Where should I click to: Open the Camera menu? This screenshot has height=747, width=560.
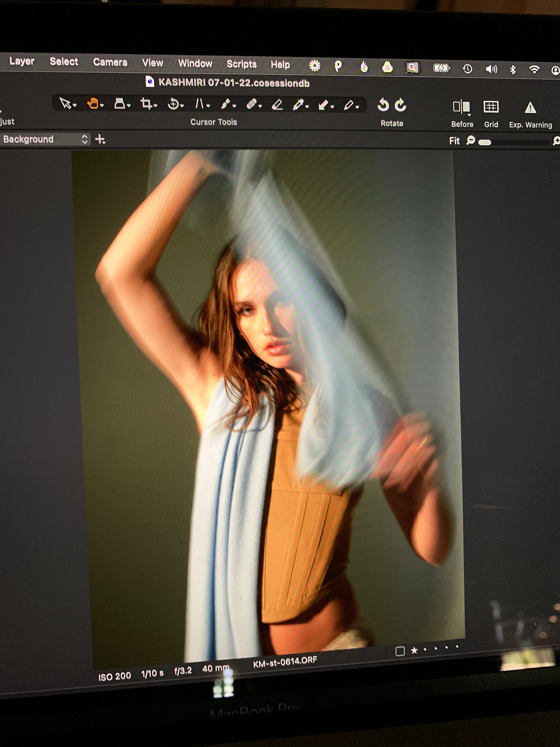110,62
